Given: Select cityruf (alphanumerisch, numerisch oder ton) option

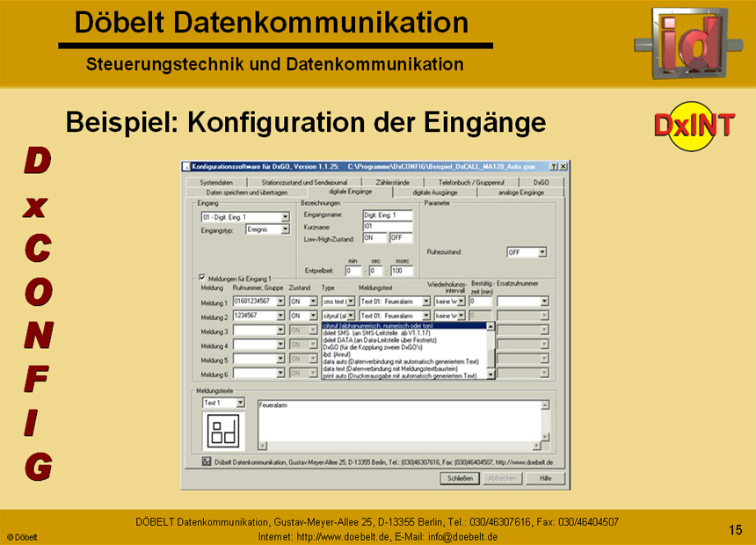Looking at the screenshot, I should click(x=404, y=326).
